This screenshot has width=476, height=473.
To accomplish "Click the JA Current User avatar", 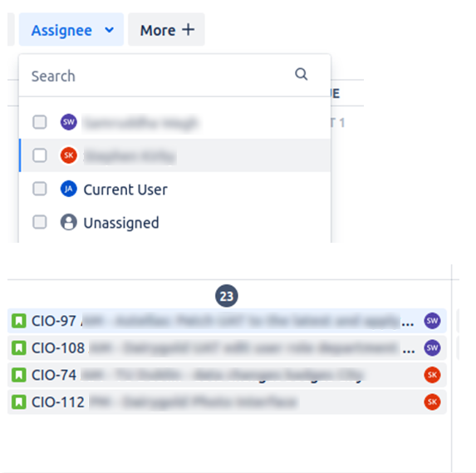I will click(69, 189).
